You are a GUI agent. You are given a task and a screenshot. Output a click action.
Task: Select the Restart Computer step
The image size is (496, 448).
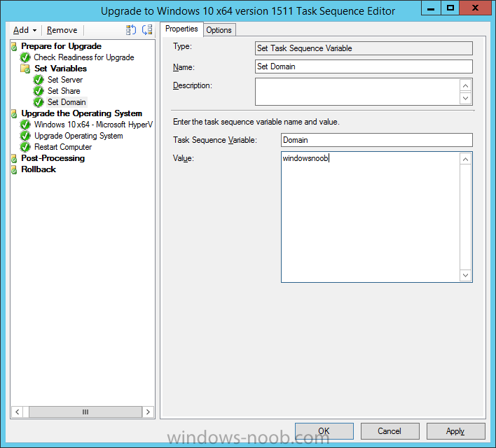click(63, 147)
